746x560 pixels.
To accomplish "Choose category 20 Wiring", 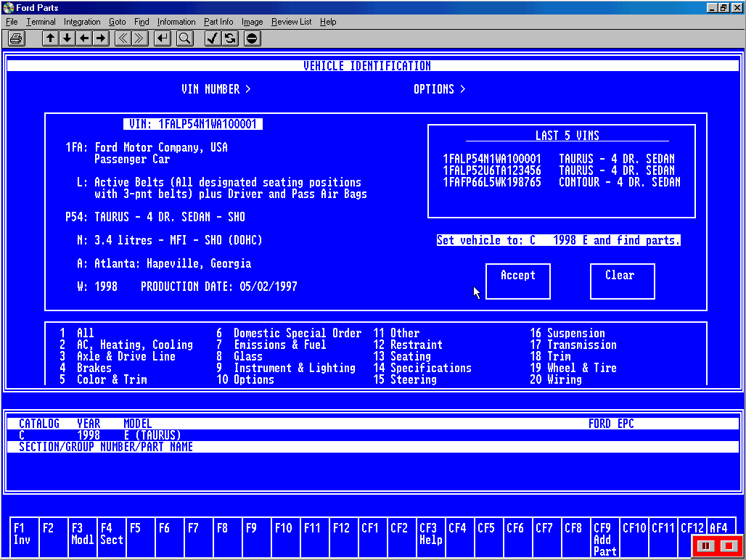I will [556, 379].
